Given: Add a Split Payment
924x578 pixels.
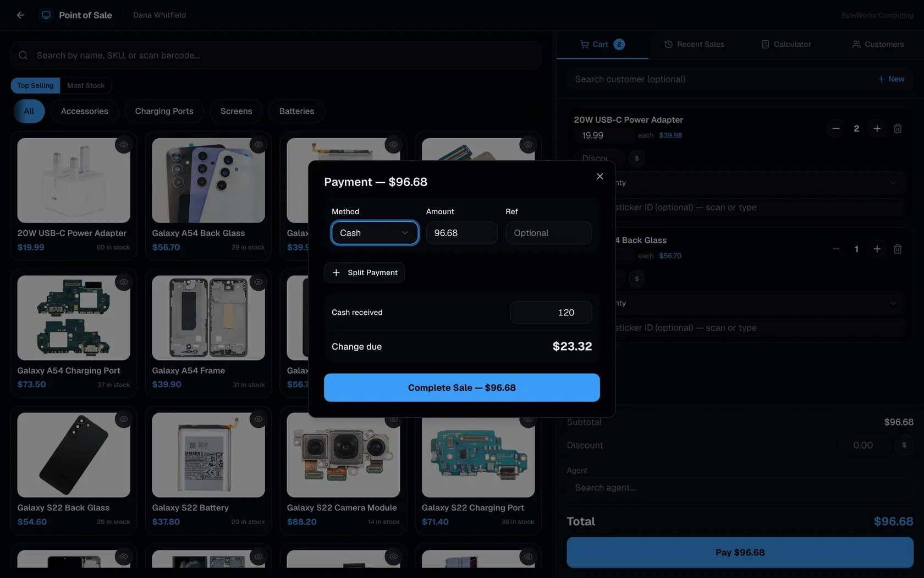Looking at the screenshot, I should 364,272.
